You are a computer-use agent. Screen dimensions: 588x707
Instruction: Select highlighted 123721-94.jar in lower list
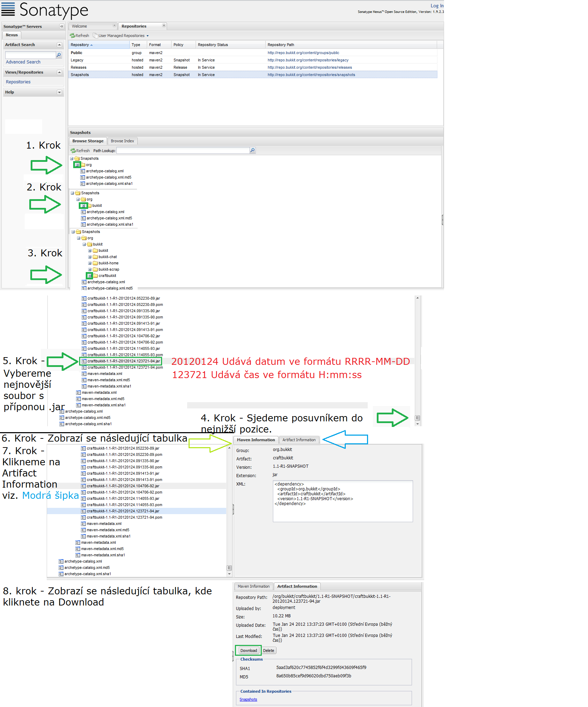(x=120, y=511)
